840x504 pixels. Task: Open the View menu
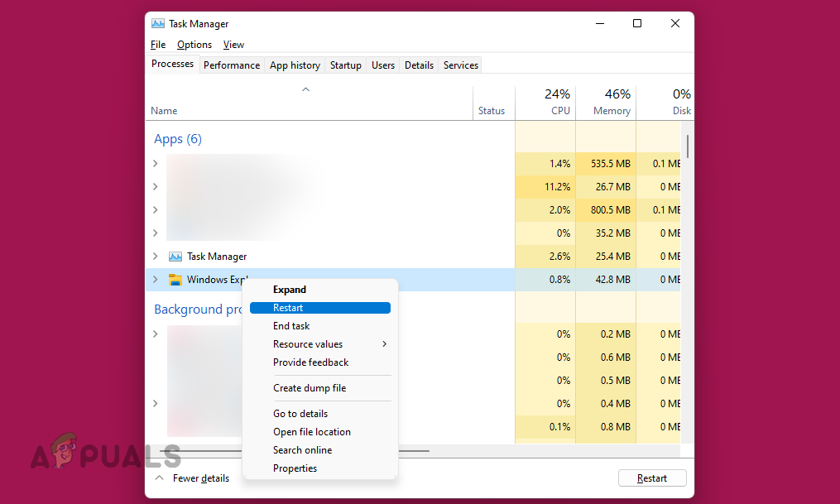233,44
